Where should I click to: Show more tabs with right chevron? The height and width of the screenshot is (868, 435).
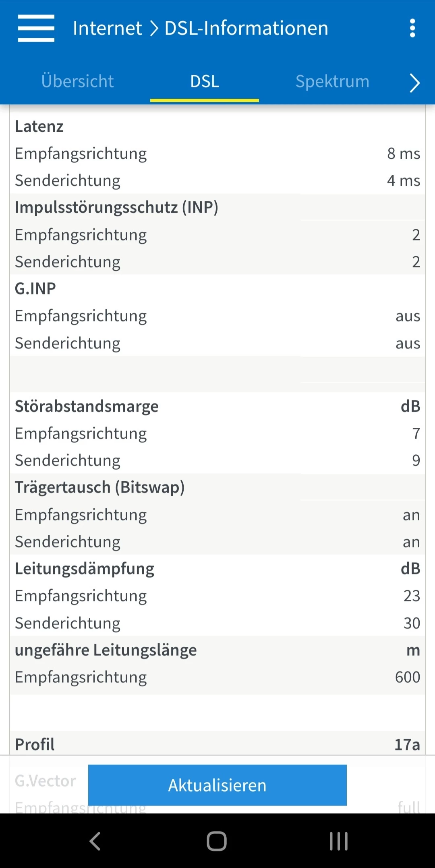(414, 83)
